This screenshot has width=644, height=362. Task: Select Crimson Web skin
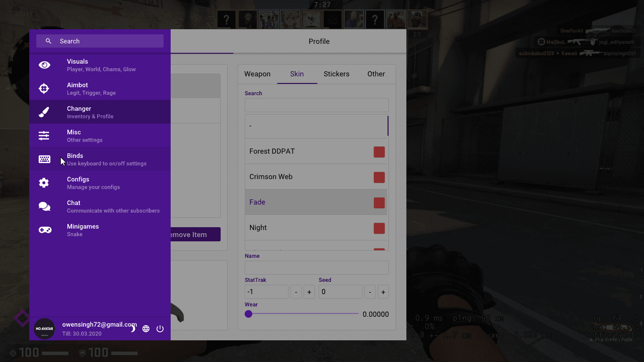316,177
